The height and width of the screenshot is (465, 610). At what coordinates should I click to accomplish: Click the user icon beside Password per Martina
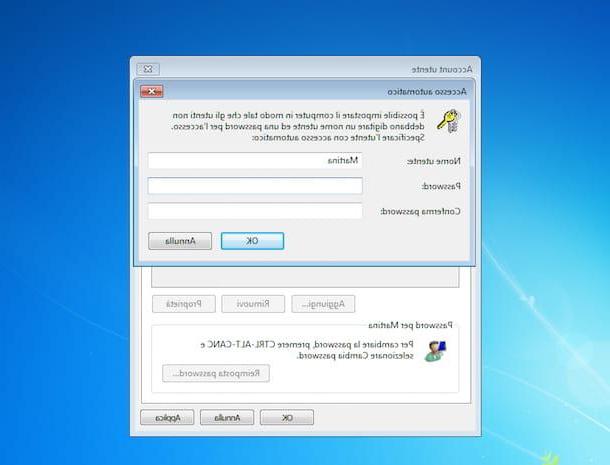pos(435,351)
